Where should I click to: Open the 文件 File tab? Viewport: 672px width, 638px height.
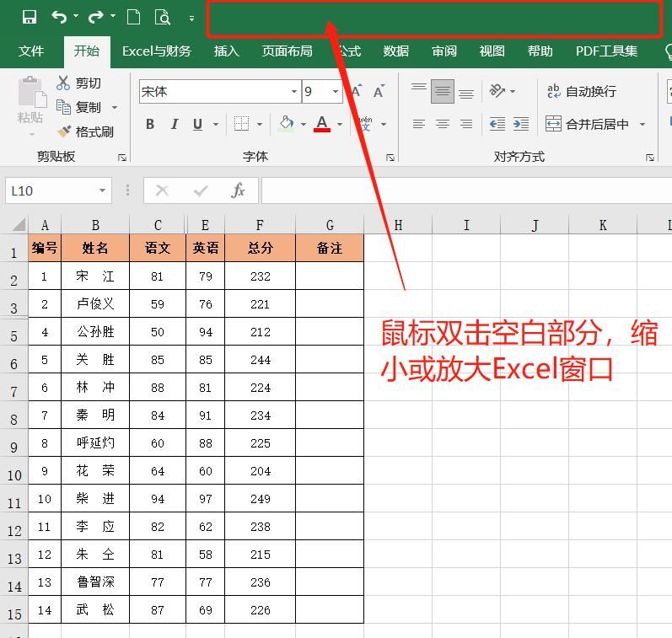coord(31,51)
